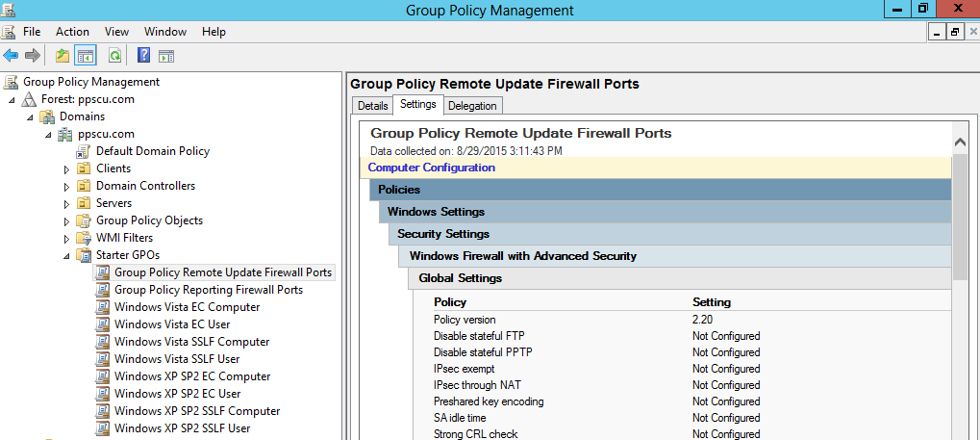This screenshot has width=980, height=440.
Task: Select Windows XP SP2 EC Computer
Action: click(192, 376)
